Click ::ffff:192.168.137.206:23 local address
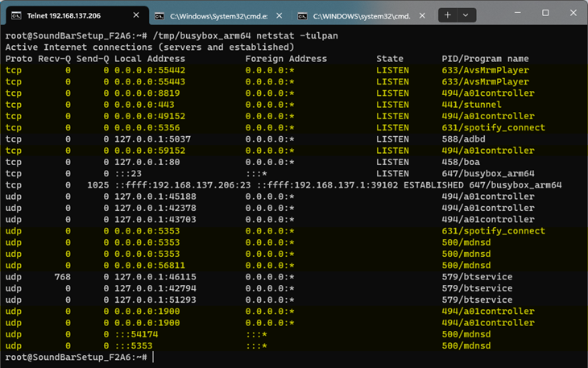588x368 pixels. 183,185
